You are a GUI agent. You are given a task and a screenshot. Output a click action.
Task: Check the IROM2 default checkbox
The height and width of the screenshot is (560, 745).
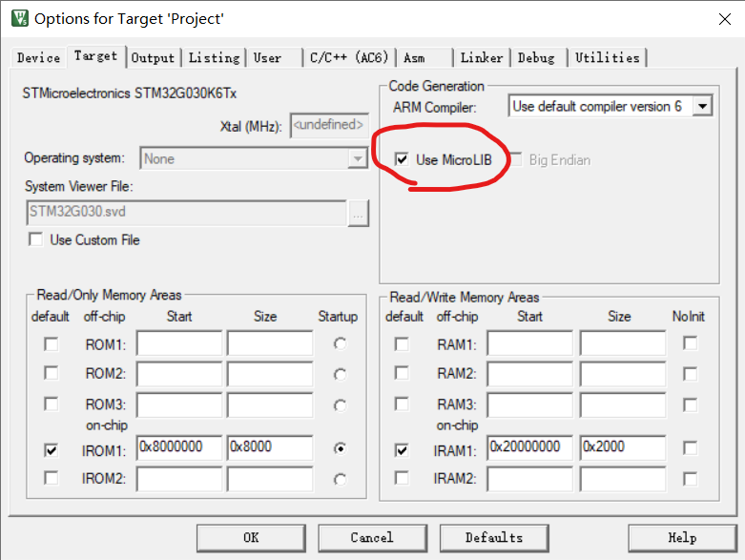click(x=52, y=478)
